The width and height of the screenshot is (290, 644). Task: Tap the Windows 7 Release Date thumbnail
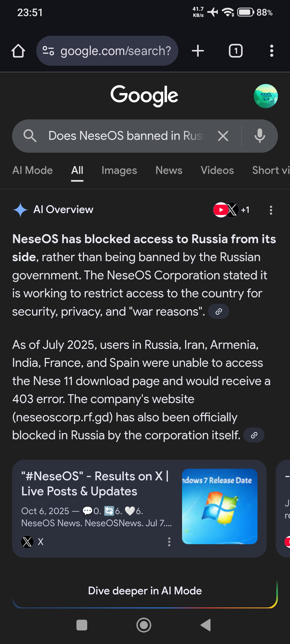[220, 506]
